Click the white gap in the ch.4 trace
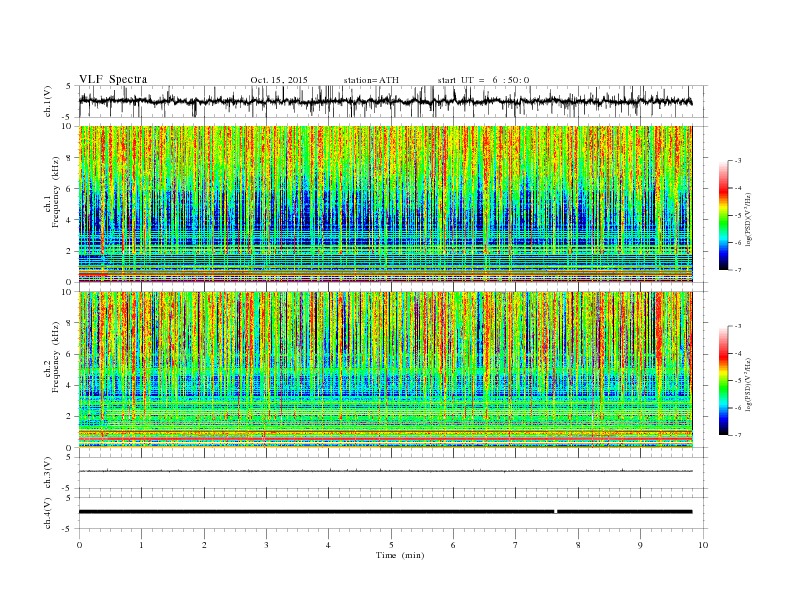The height and width of the screenshot is (612, 792). click(x=556, y=512)
